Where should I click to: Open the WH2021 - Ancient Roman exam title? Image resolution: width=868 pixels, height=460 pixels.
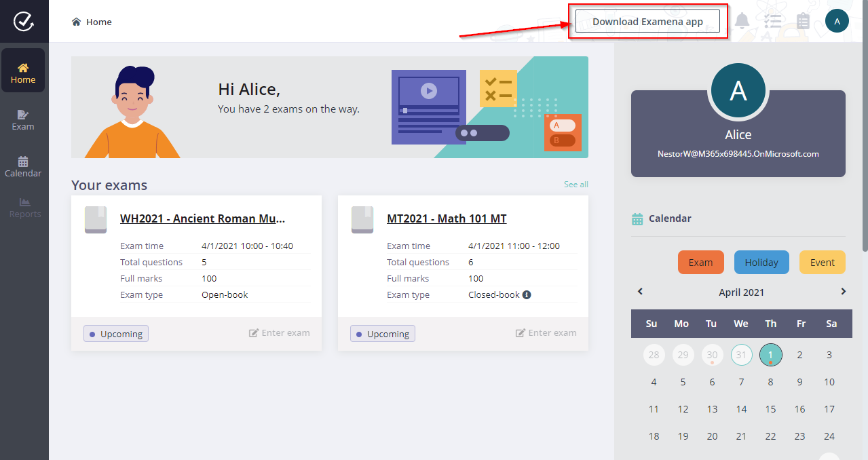tap(202, 218)
